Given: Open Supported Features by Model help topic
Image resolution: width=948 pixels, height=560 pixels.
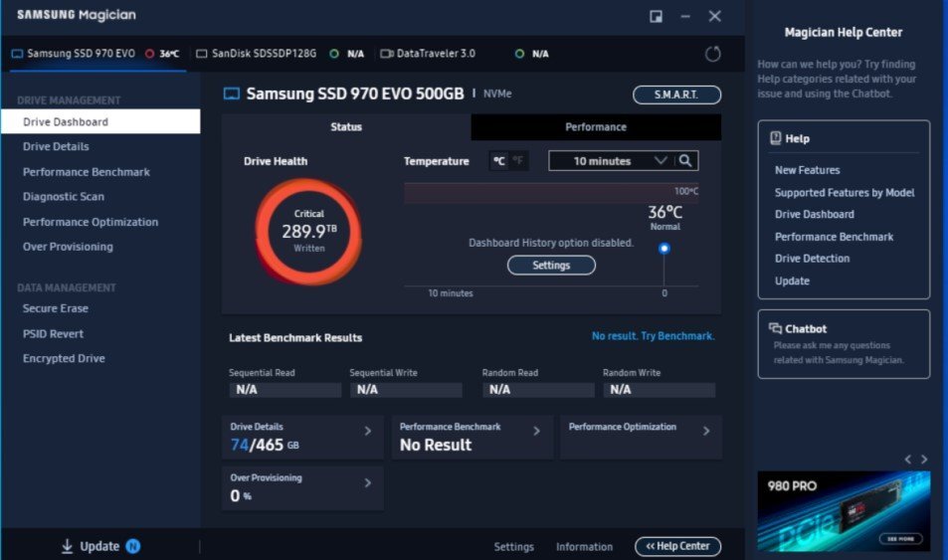Looking at the screenshot, I should (845, 192).
